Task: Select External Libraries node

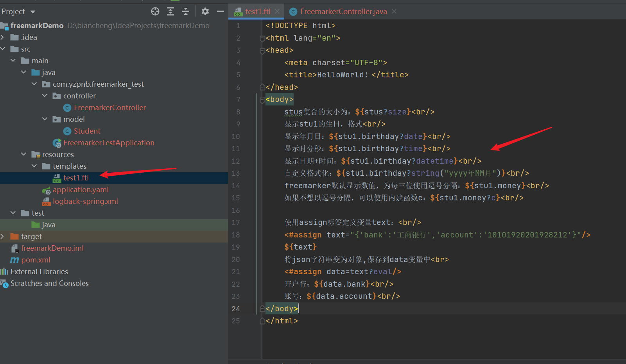Action: pos(39,271)
